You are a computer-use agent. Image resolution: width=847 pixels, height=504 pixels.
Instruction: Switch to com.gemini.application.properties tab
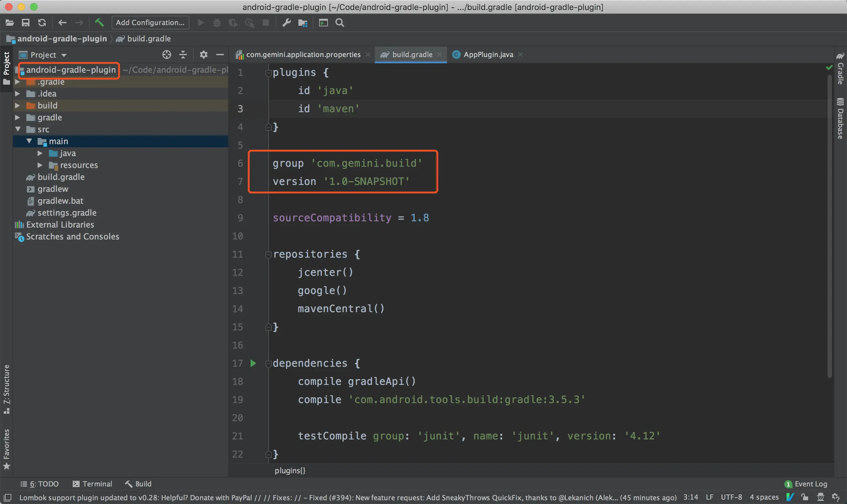[303, 55]
